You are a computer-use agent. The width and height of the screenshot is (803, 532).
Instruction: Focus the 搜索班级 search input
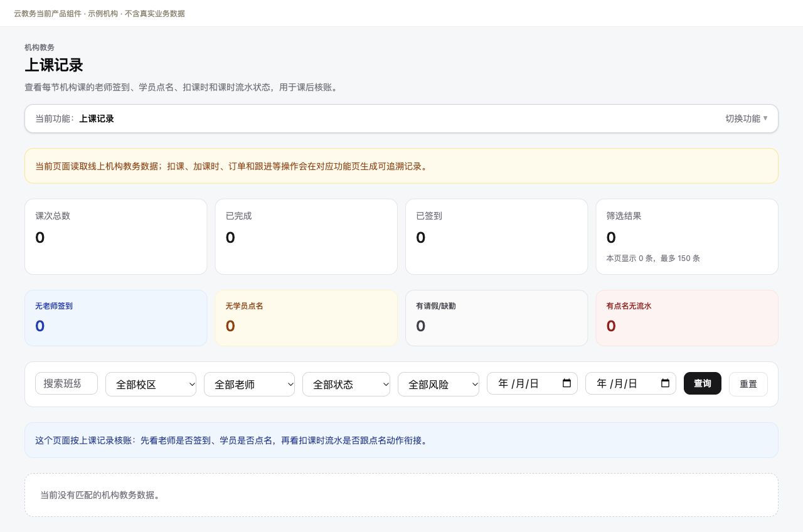pyautogui.click(x=66, y=383)
